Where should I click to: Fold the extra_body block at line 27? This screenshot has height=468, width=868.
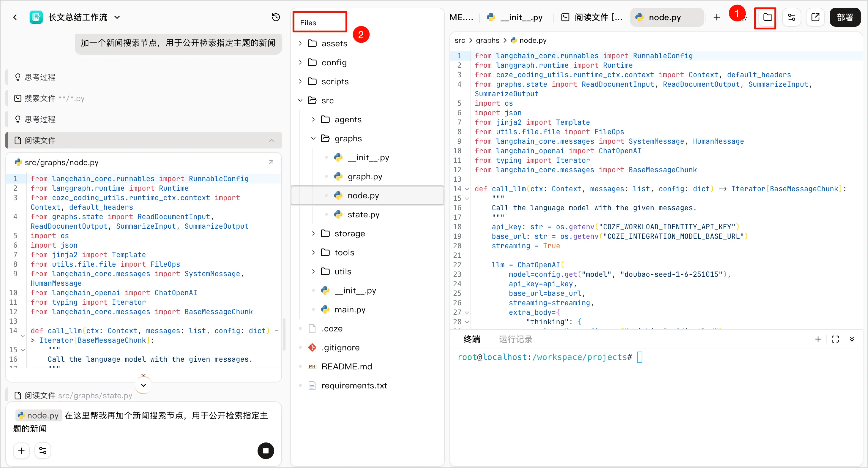point(467,312)
